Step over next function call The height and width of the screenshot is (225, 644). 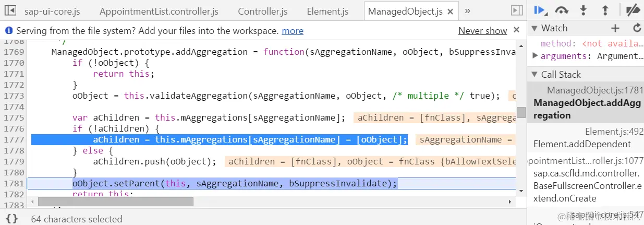tap(562, 10)
